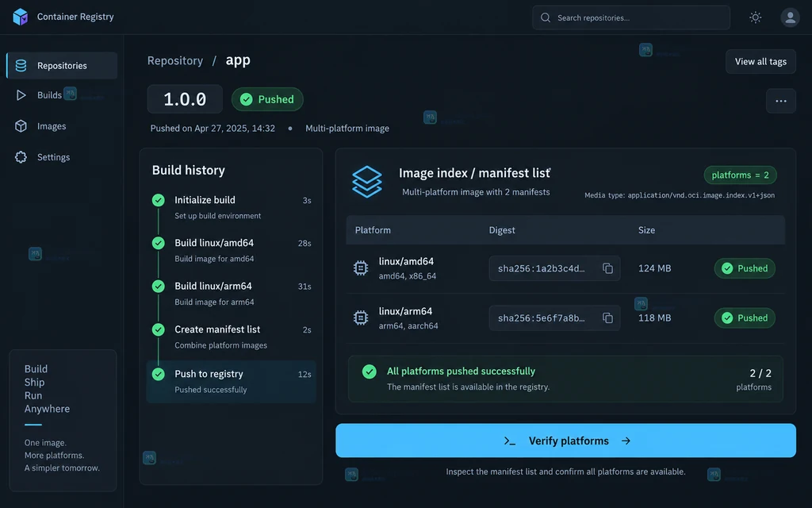Open Images in the sidebar

(52, 126)
